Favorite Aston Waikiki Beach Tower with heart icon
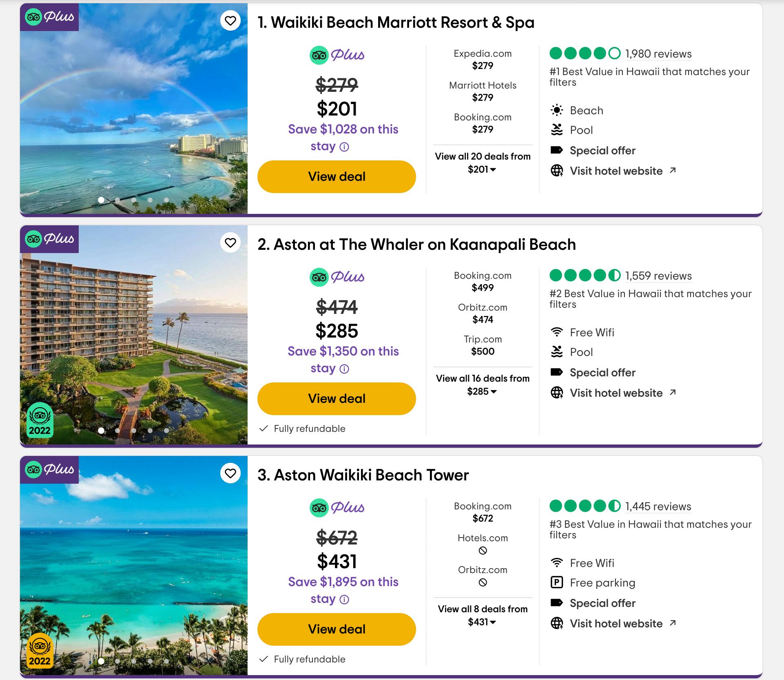The height and width of the screenshot is (680, 784). [x=230, y=473]
